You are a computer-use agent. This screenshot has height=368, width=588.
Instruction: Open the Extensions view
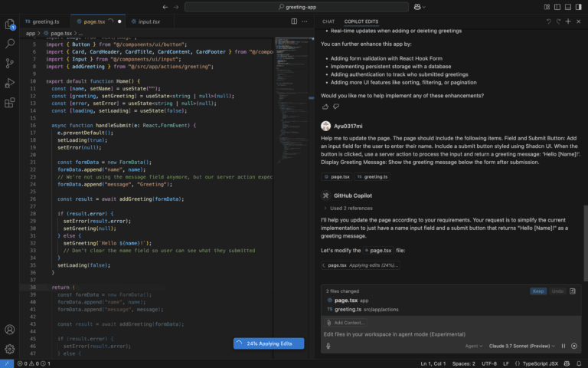10,102
